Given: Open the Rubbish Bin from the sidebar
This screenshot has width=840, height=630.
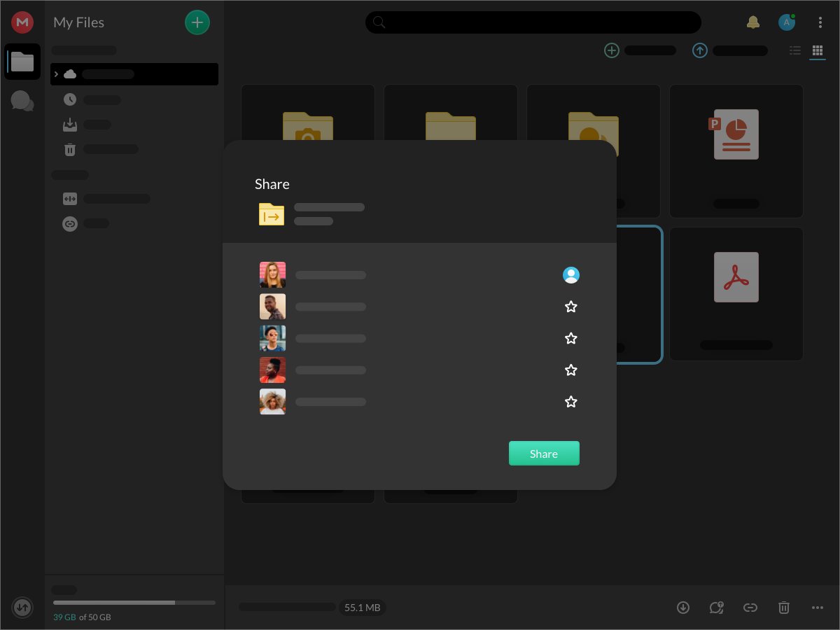Looking at the screenshot, I should pyautogui.click(x=69, y=149).
